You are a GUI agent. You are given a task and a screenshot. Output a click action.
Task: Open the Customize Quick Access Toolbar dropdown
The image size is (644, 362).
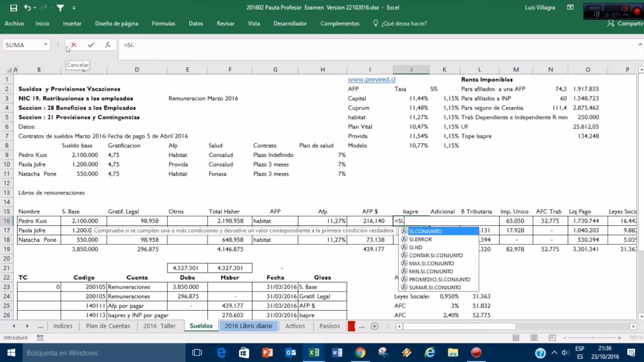coord(74,8)
